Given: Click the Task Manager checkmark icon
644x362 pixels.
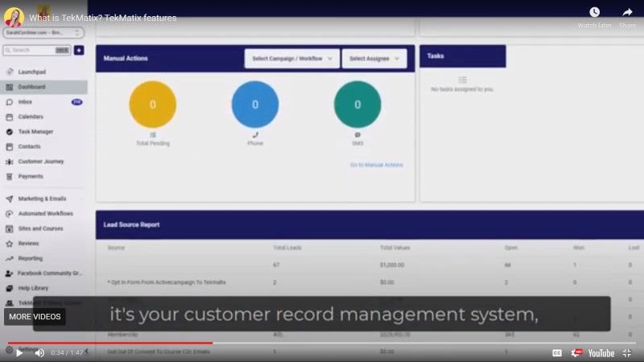Looking at the screenshot, I should tap(10, 132).
